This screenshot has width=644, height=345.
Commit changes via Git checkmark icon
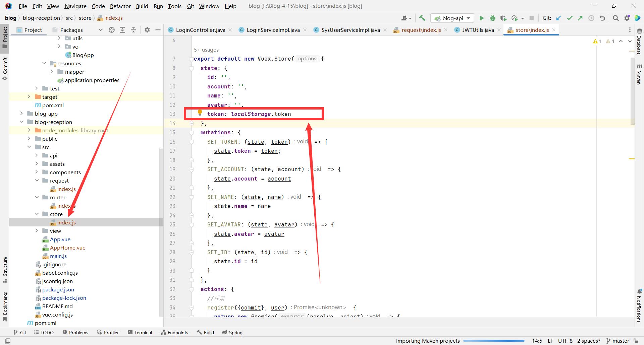tap(570, 18)
